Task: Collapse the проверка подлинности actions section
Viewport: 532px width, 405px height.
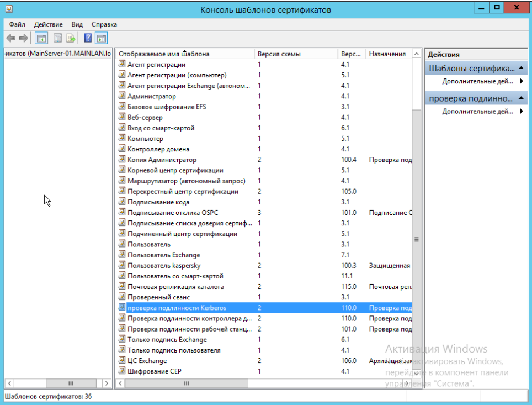Action: tap(520, 98)
